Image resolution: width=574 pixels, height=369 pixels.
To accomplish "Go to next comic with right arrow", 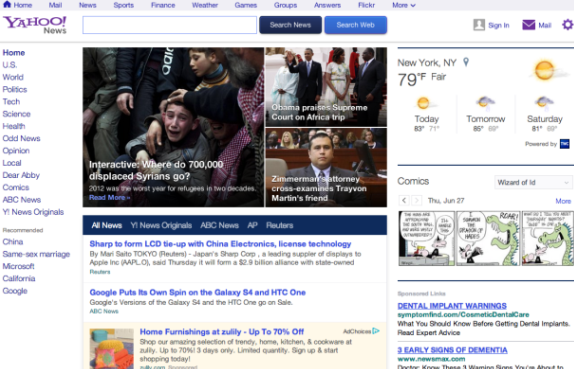I will tap(416, 201).
